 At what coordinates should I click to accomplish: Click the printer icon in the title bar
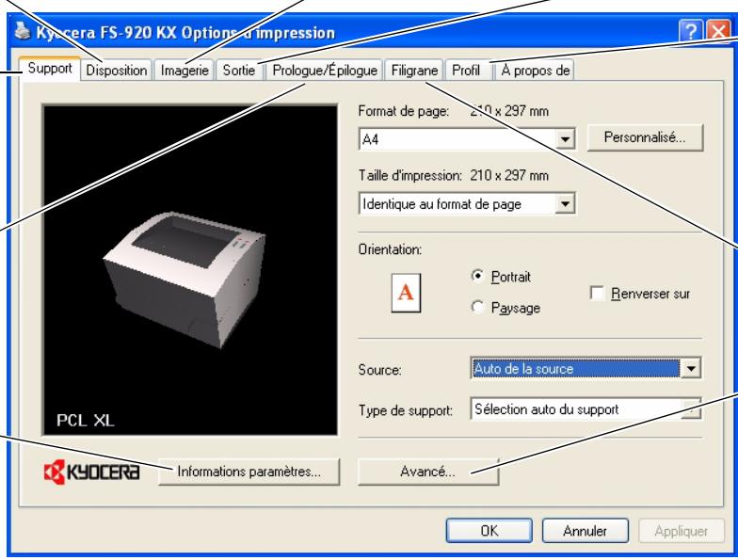click(23, 30)
